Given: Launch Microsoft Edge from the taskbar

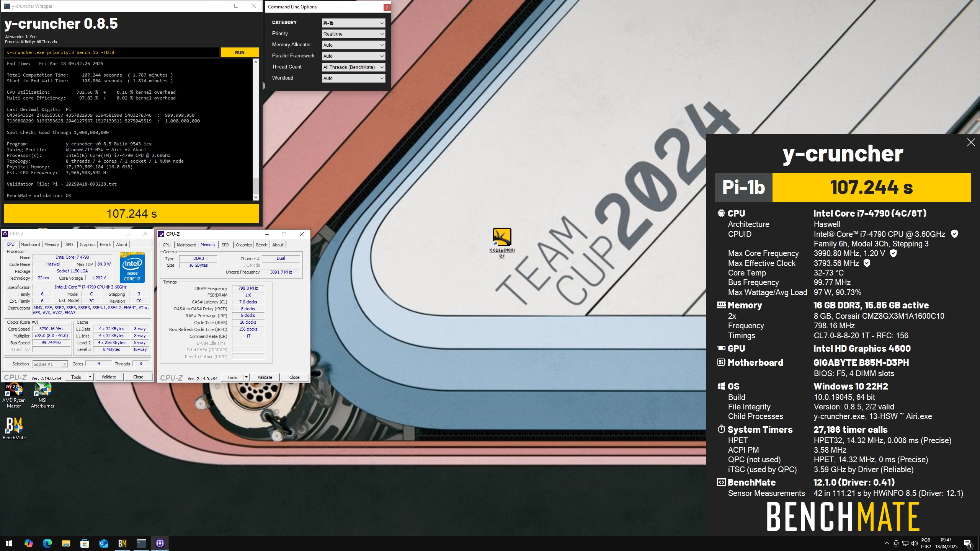Looking at the screenshot, I should 47,543.
